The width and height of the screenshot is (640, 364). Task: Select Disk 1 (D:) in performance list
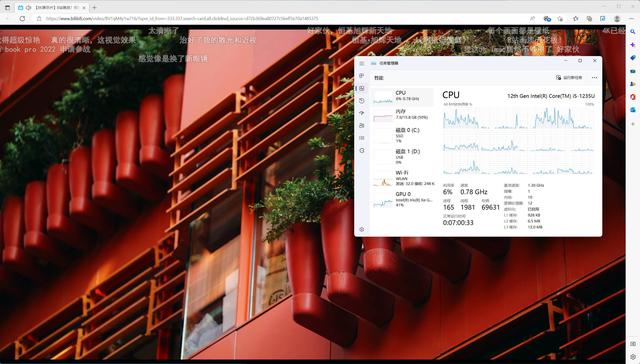coord(402,157)
